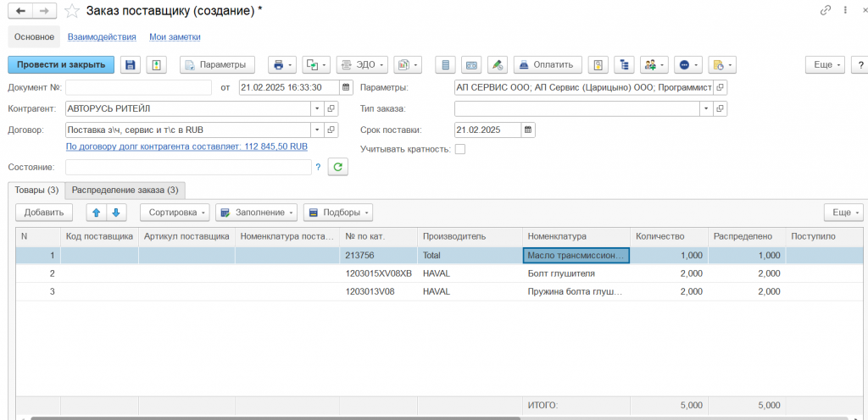The image size is (868, 420).
Task: Open the Тип заказа dropdown
Action: click(x=705, y=109)
